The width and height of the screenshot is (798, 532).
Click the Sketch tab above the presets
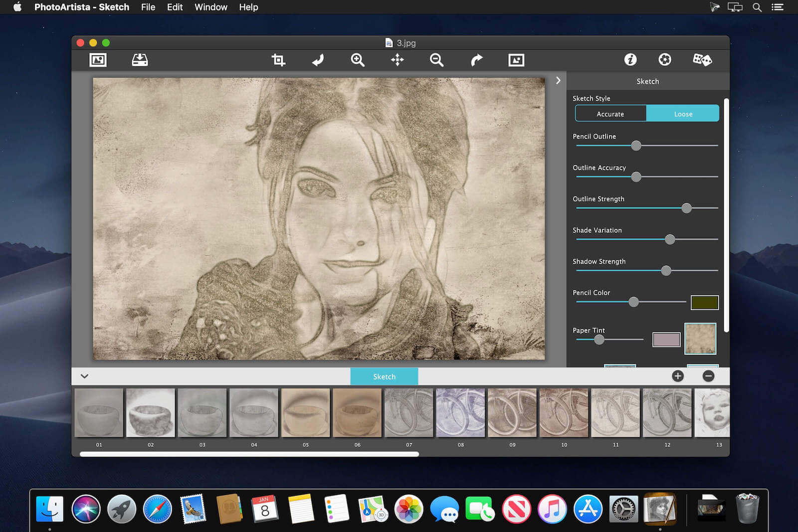tap(384, 376)
